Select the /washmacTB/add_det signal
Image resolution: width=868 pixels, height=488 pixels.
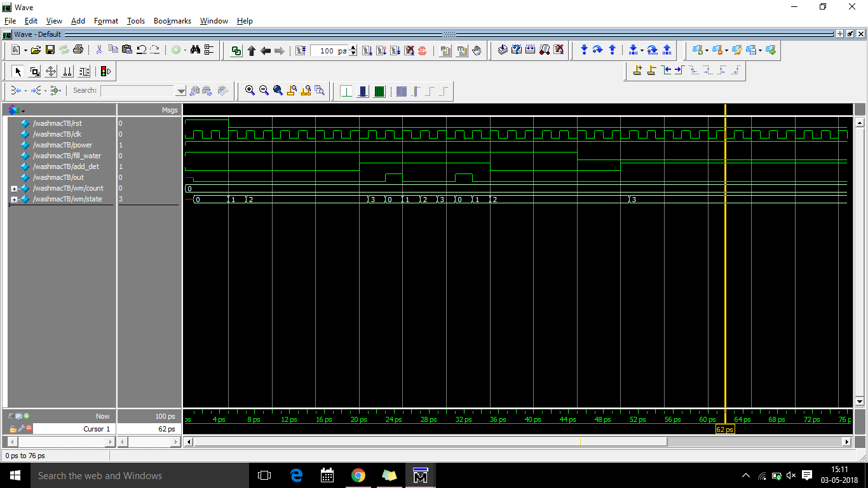click(x=66, y=166)
